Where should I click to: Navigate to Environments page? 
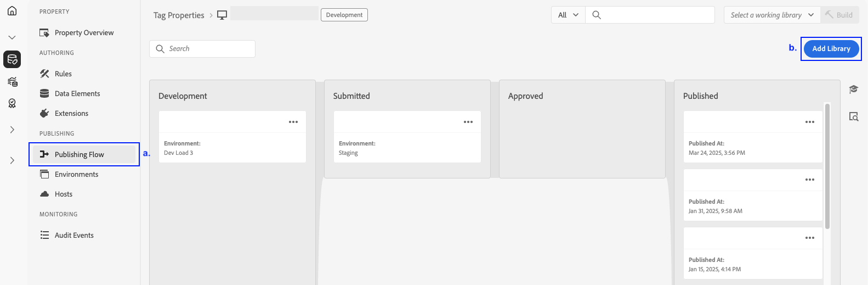[76, 174]
